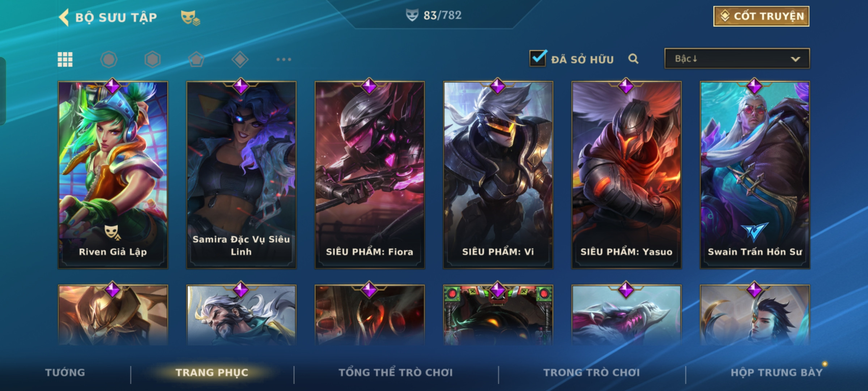Filter by the diamond rarity tier icon
The height and width of the screenshot is (391, 868).
240,59
